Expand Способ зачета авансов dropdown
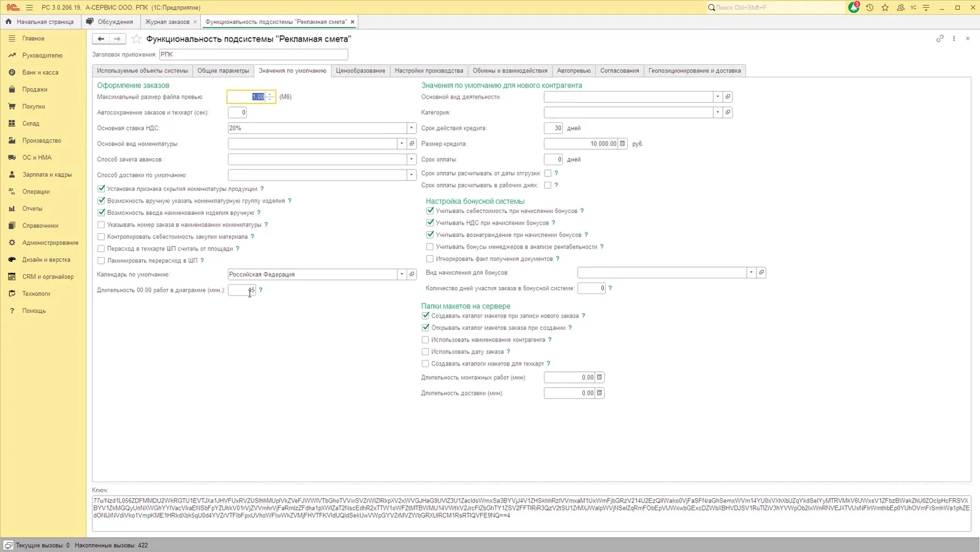980x552 pixels. pos(412,159)
